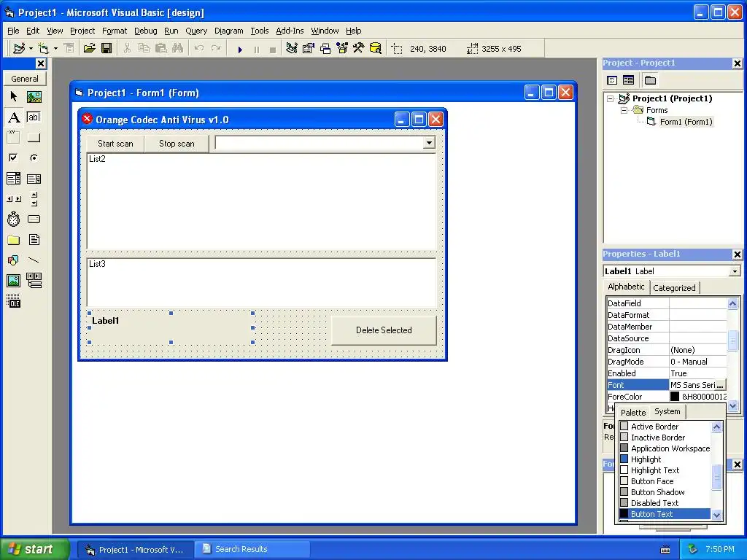Image resolution: width=747 pixels, height=560 pixels.
Task: Switch to the Alphabetic tab in Properties
Action: point(626,287)
